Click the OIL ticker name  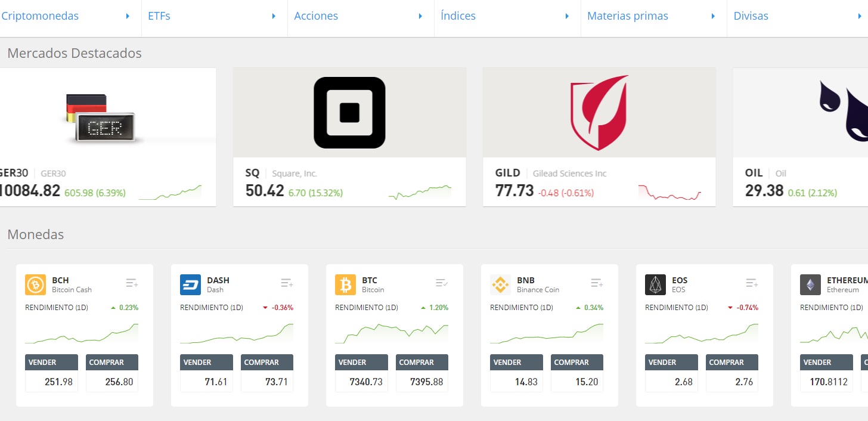coord(754,173)
